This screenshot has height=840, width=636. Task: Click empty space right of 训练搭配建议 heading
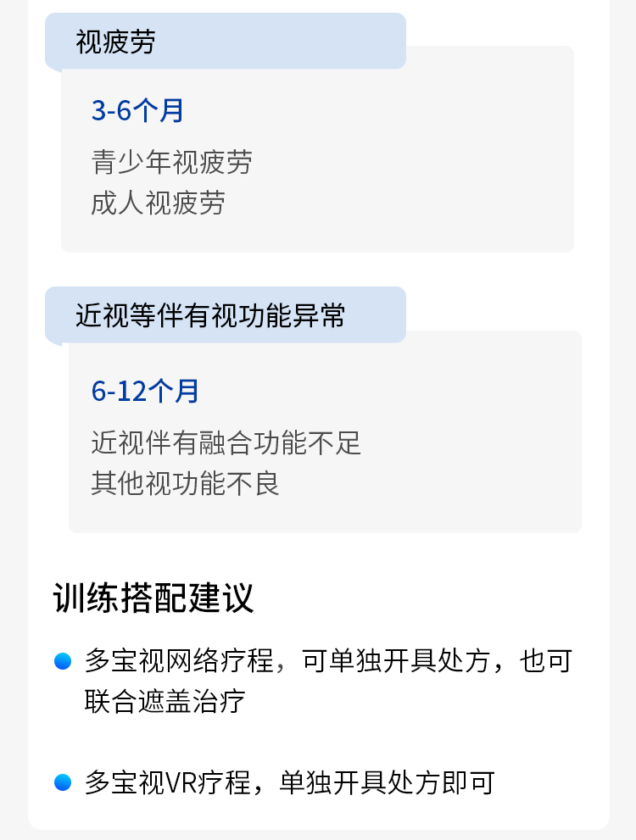(x=424, y=598)
